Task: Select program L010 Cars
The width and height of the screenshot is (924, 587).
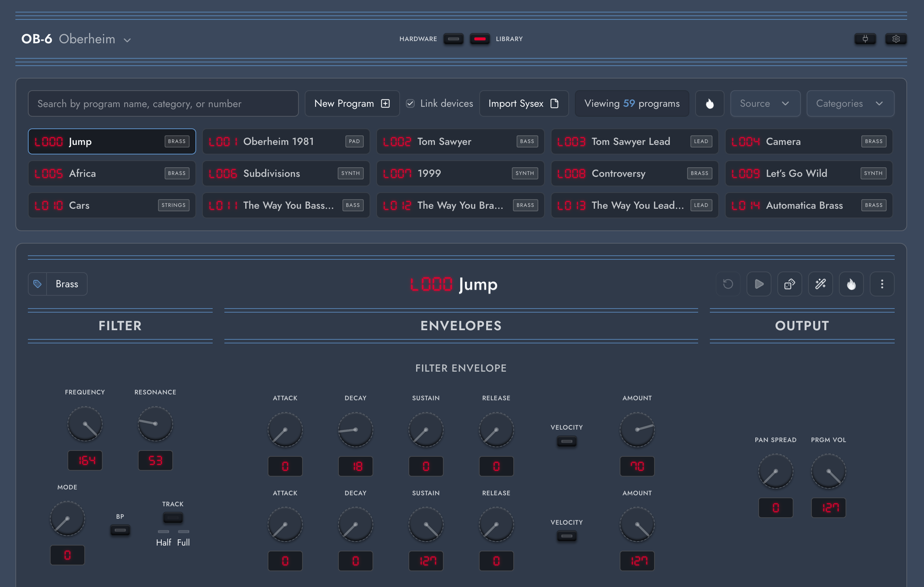Action: [x=112, y=205]
